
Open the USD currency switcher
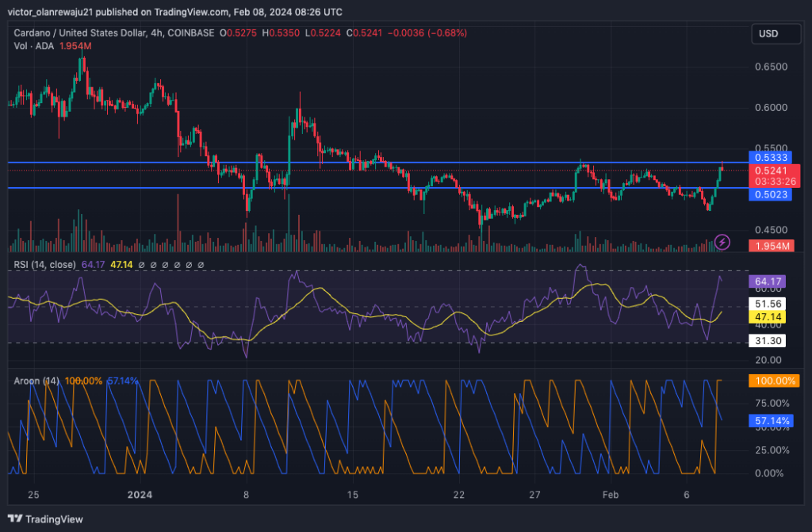coord(775,34)
